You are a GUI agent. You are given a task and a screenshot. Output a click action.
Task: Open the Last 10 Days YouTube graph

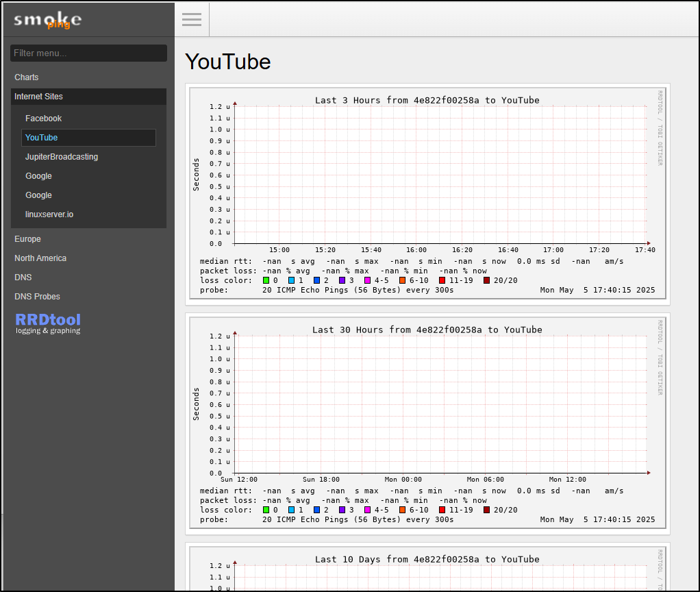coord(427,569)
